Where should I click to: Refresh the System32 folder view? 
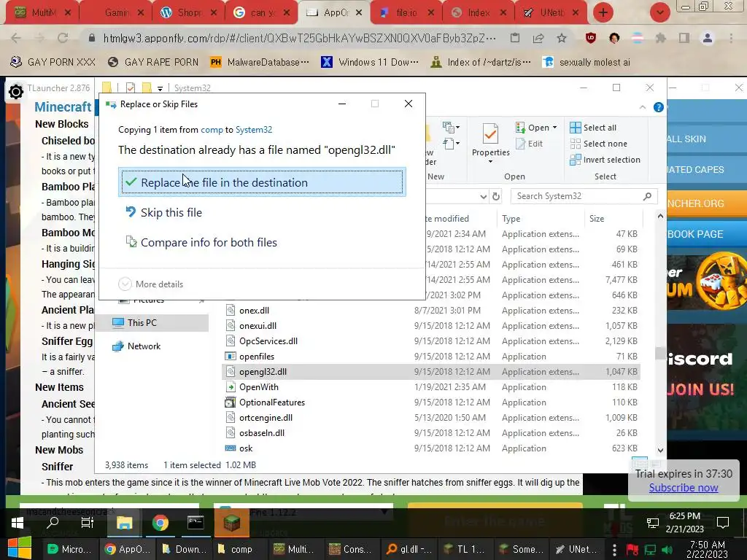(496, 196)
